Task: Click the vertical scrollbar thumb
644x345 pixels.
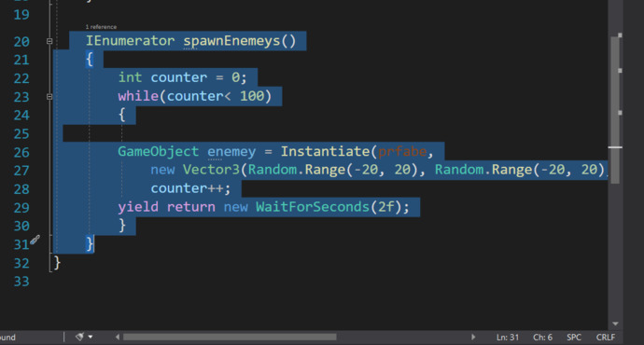Action: pos(615,110)
